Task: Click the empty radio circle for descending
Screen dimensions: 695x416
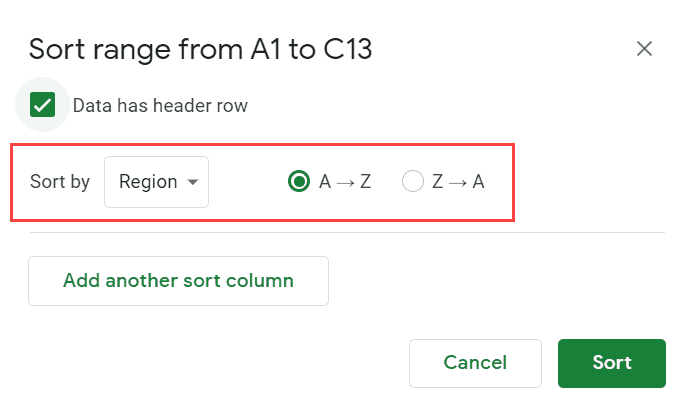Action: coord(412,182)
